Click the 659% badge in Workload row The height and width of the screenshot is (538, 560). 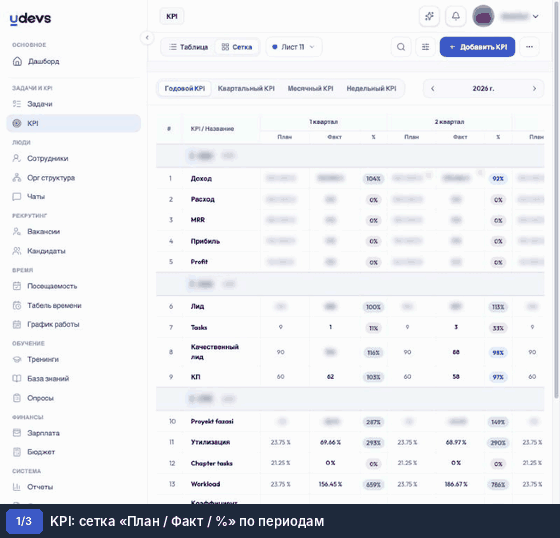point(373,485)
